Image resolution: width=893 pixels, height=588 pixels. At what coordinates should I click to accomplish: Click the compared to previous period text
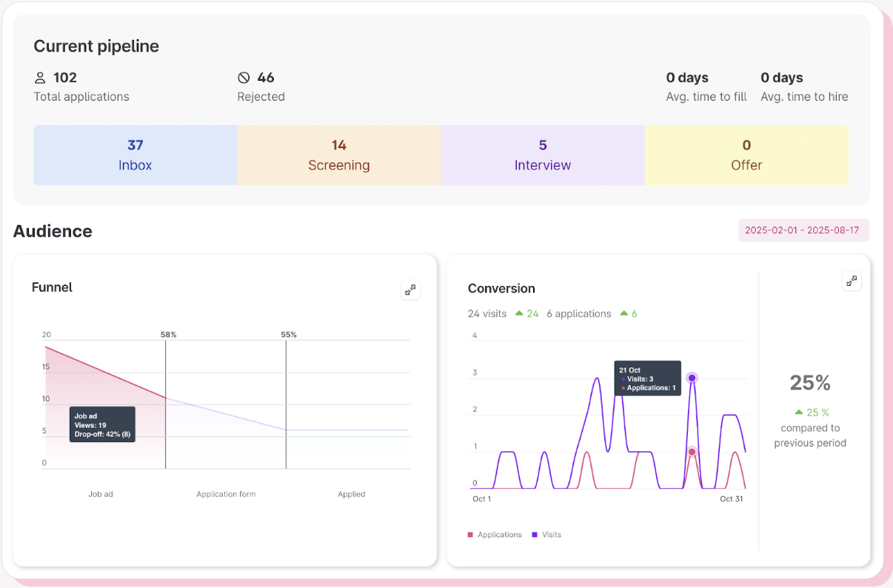click(x=810, y=435)
